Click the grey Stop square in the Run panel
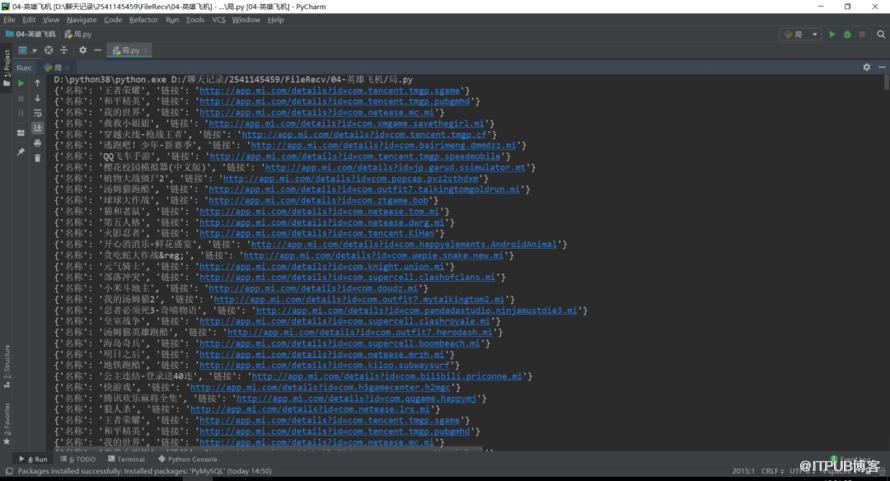 click(21, 98)
